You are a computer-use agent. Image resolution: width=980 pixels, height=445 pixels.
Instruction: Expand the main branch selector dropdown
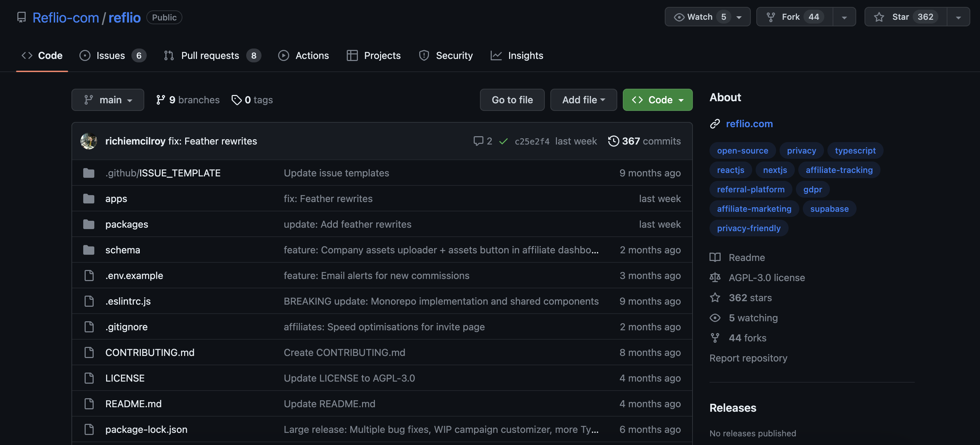(108, 100)
